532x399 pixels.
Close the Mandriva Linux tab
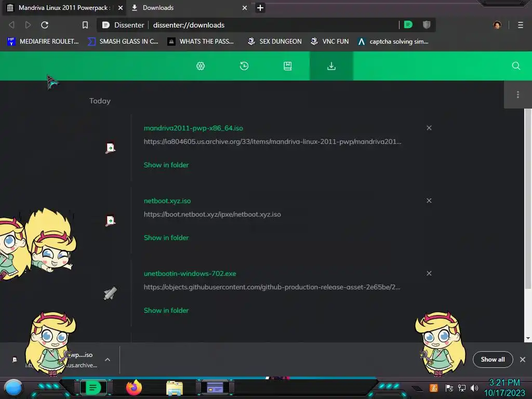(121, 8)
